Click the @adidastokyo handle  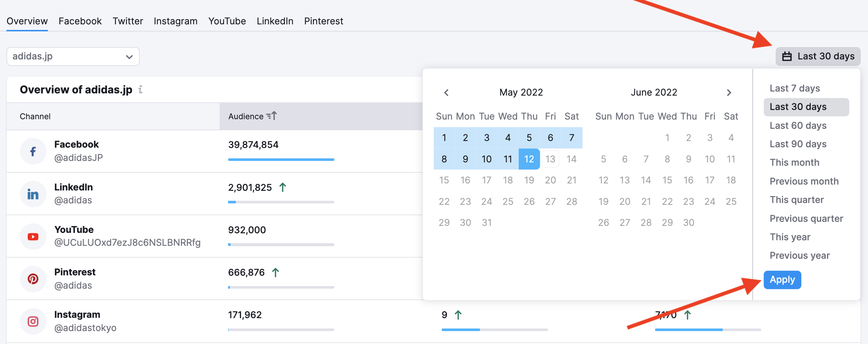click(x=85, y=328)
